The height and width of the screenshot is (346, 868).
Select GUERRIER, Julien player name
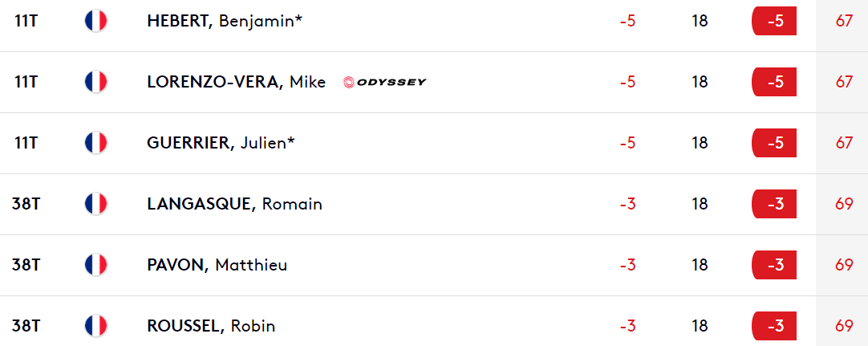coord(221,143)
